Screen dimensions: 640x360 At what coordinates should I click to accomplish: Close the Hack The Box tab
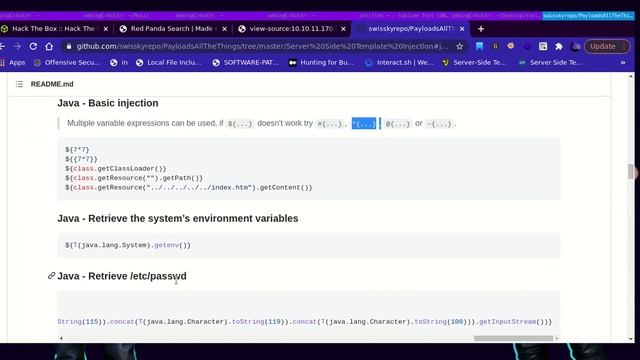(106, 29)
